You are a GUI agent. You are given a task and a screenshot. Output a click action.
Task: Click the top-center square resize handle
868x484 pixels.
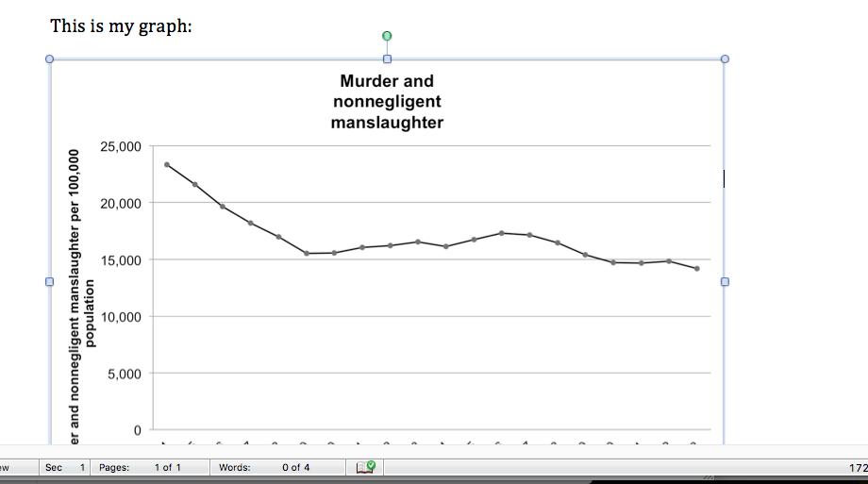[x=387, y=59]
